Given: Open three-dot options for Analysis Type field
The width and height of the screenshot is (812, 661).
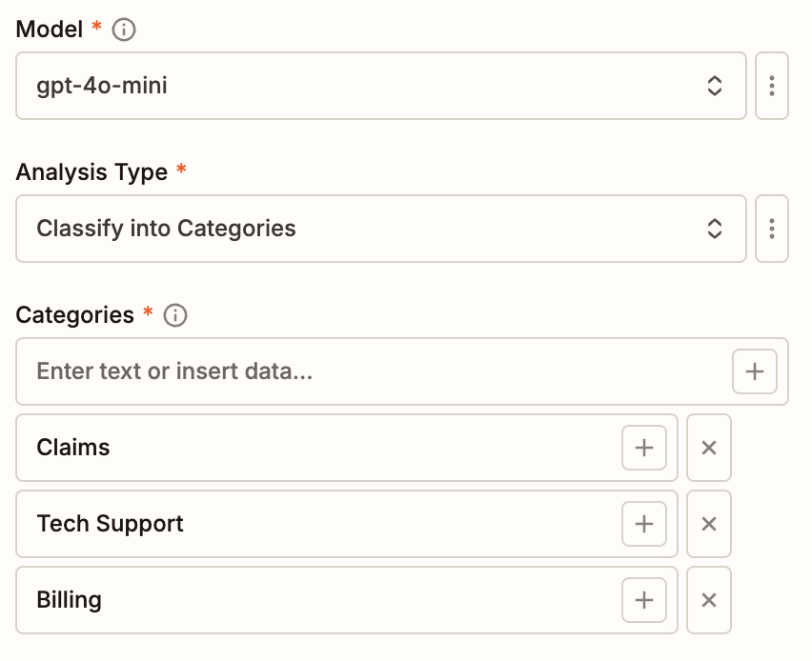Looking at the screenshot, I should point(771,229).
